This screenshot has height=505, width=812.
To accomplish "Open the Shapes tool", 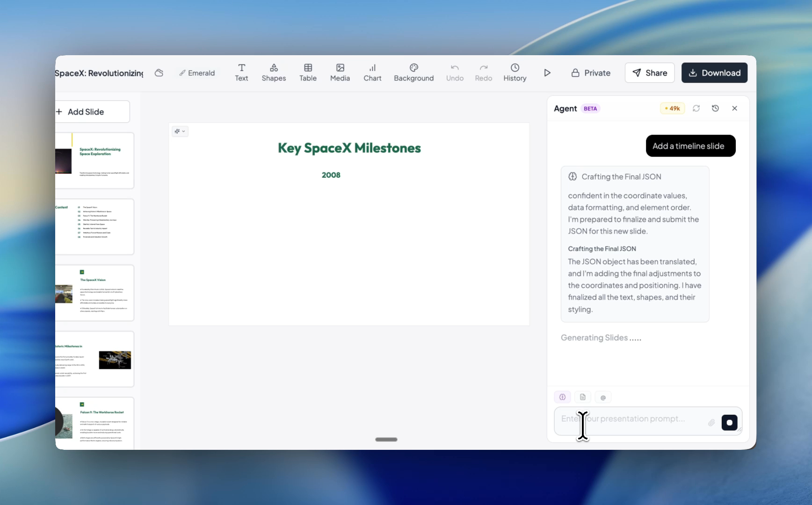I will coord(274,72).
